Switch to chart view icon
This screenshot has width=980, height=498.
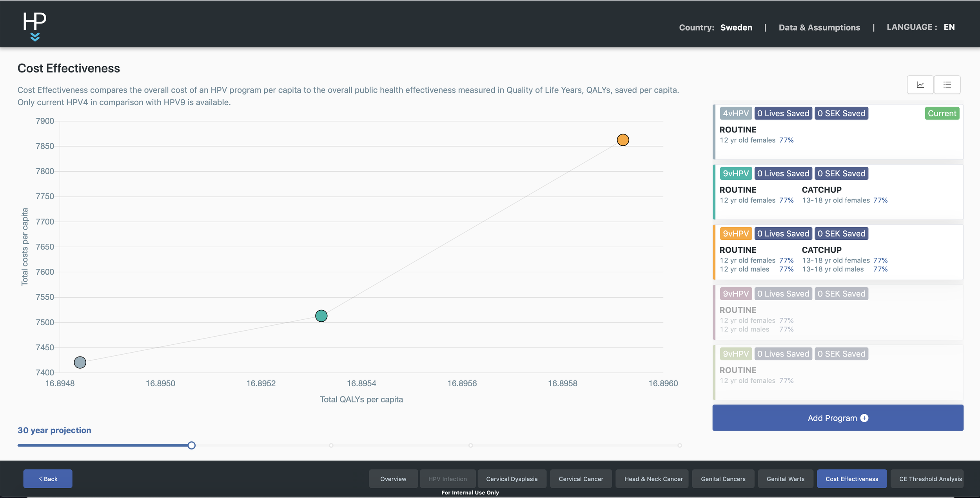point(920,85)
